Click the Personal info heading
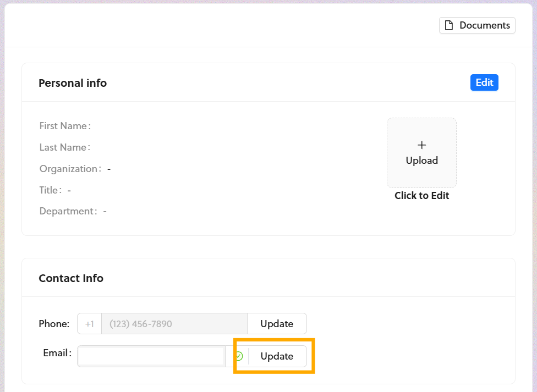 pyautogui.click(x=73, y=83)
